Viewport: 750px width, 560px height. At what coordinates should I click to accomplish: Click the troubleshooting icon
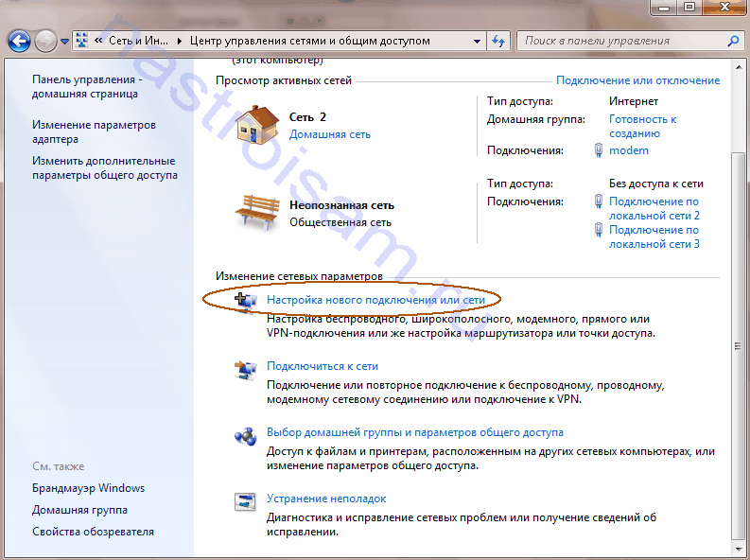click(x=245, y=500)
